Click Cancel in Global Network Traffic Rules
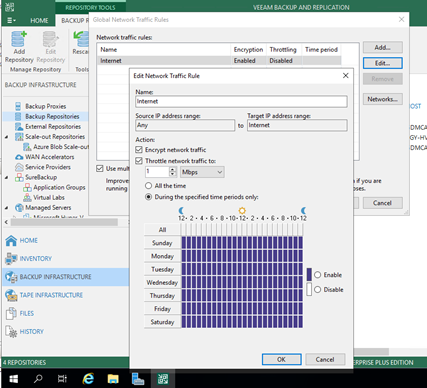Screen dimensions: 427x388 click(x=382, y=203)
